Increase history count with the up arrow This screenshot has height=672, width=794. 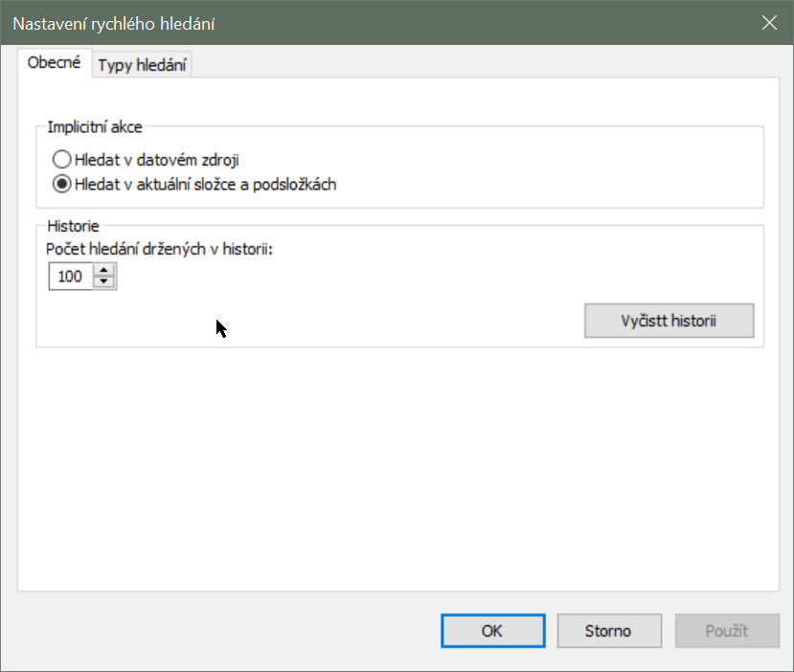[x=104, y=272]
